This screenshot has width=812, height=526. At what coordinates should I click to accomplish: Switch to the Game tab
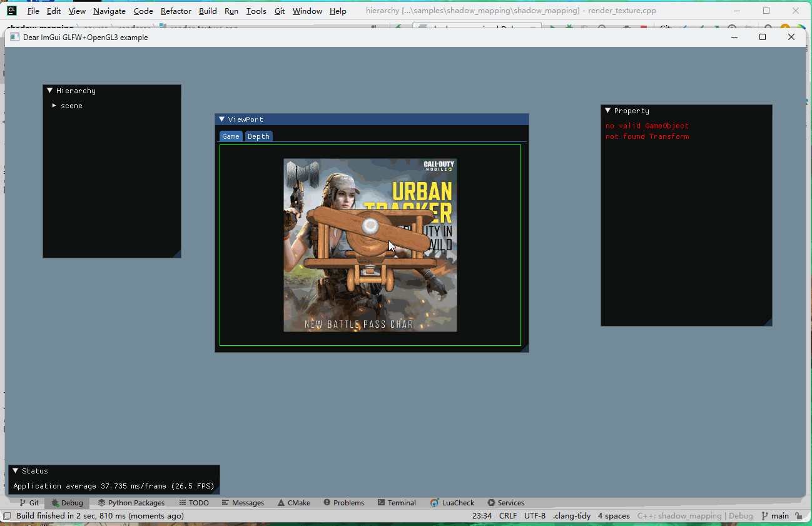(231, 136)
